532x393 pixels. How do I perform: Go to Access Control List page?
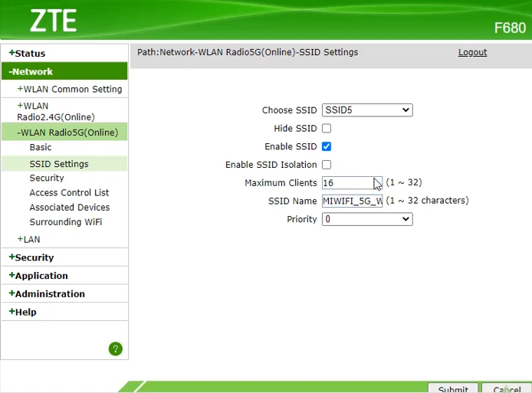[69, 193]
